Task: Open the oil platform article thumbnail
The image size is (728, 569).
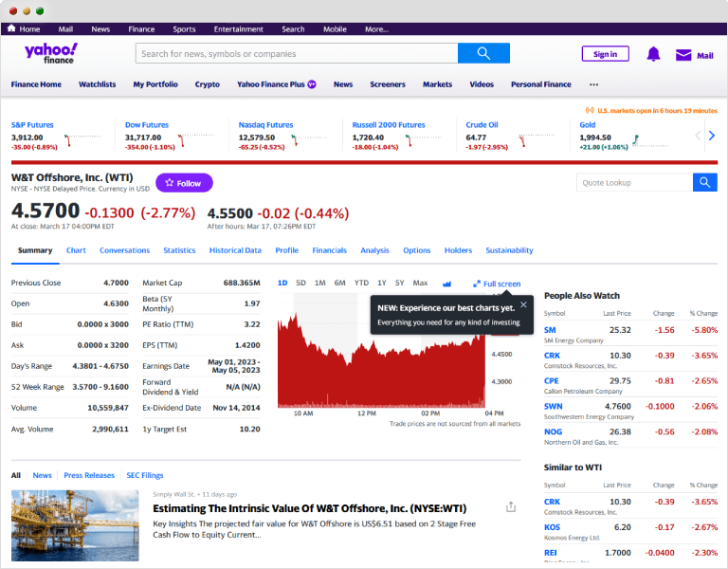Action: coord(75,525)
